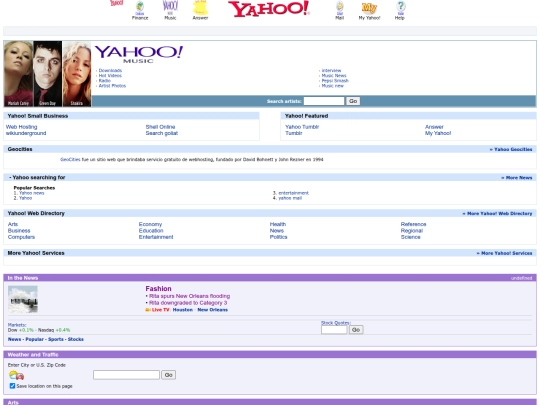540x405 pixels.
Task: Open the Stocks link in news footer
Action: click(76, 339)
